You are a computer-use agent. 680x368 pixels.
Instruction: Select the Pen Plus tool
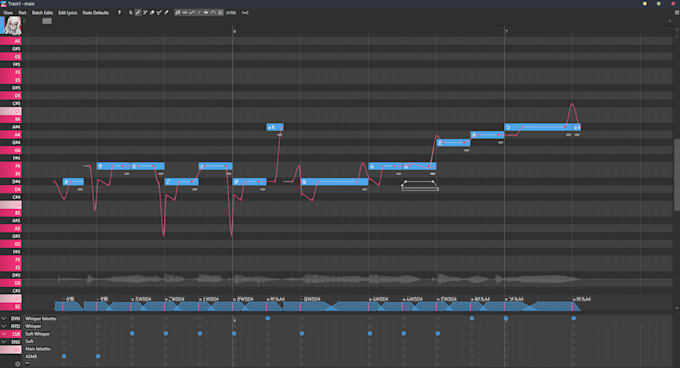point(145,13)
